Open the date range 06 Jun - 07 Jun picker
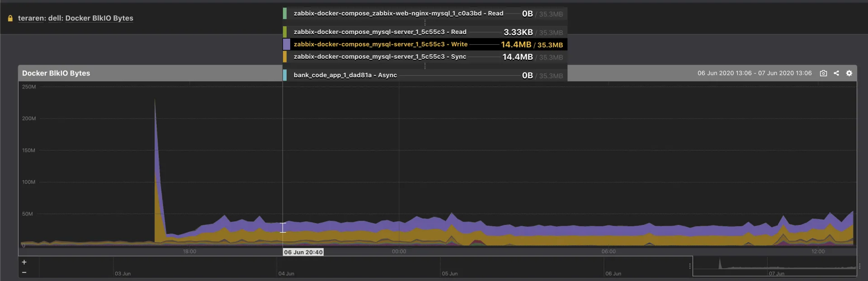868x281 pixels. (x=754, y=73)
